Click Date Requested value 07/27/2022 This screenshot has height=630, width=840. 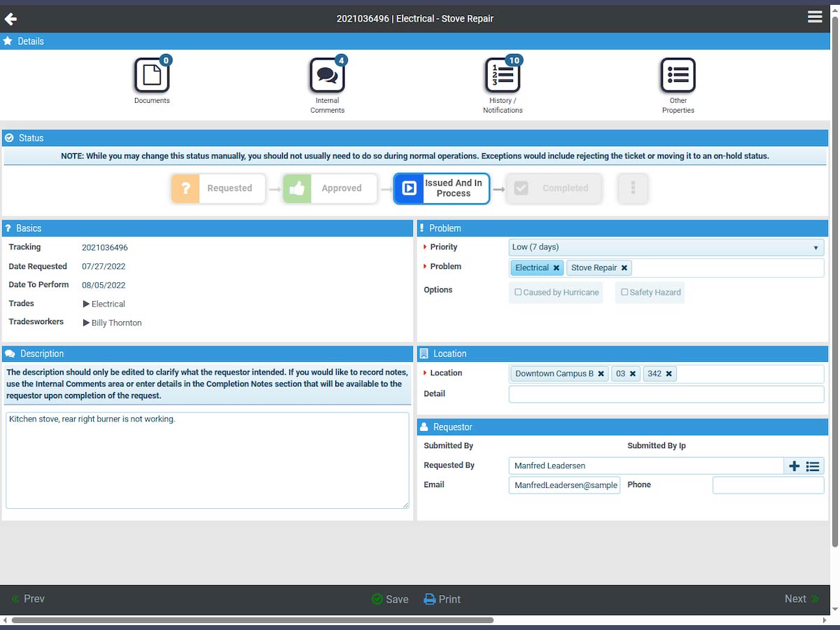click(x=104, y=267)
